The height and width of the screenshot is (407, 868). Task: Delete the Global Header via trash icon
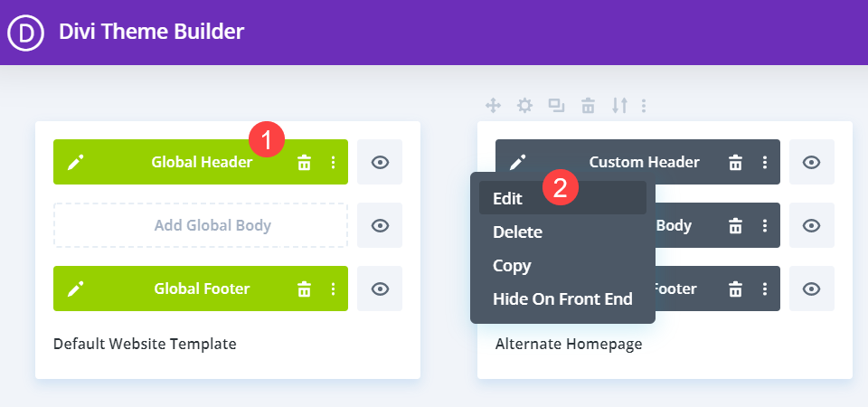point(304,162)
